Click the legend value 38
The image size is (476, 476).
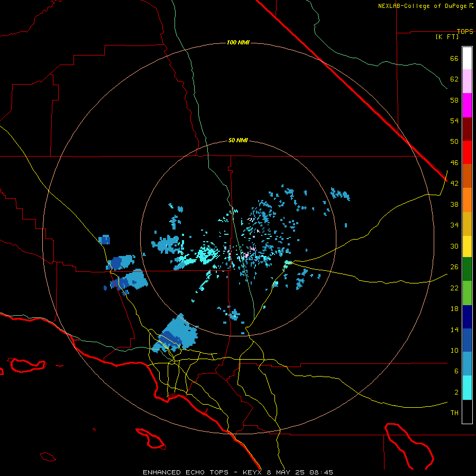pos(454,204)
